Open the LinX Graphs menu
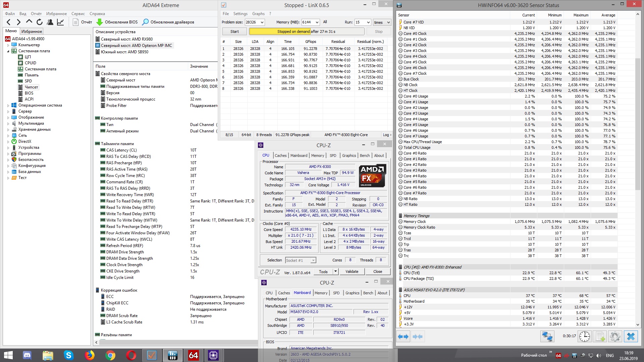The image size is (644, 362). pos(258,14)
